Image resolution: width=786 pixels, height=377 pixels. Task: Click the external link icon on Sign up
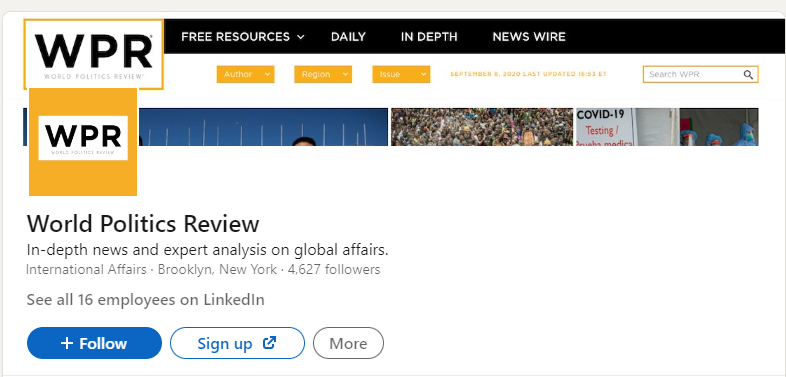270,342
